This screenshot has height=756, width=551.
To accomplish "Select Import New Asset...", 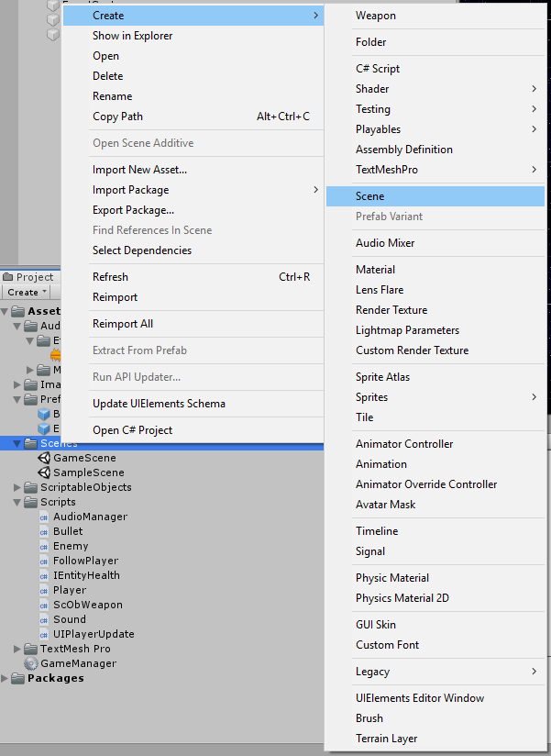I will click(x=193, y=170).
